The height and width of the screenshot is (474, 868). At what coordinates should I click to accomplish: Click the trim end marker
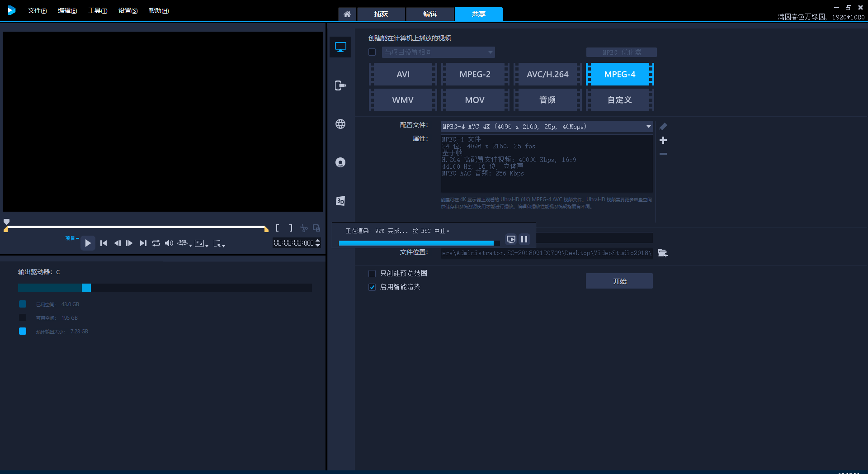point(266,230)
